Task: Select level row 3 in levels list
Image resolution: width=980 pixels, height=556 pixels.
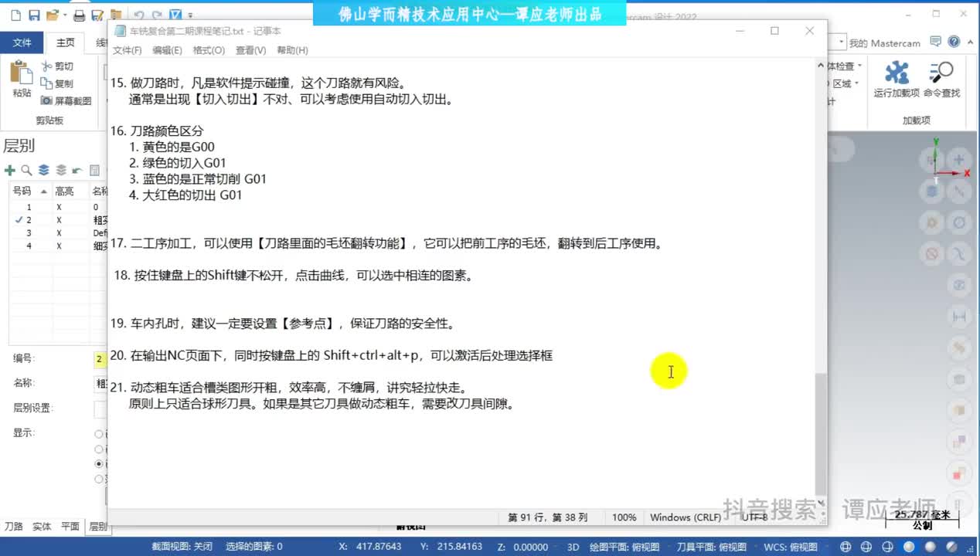Action: point(58,232)
